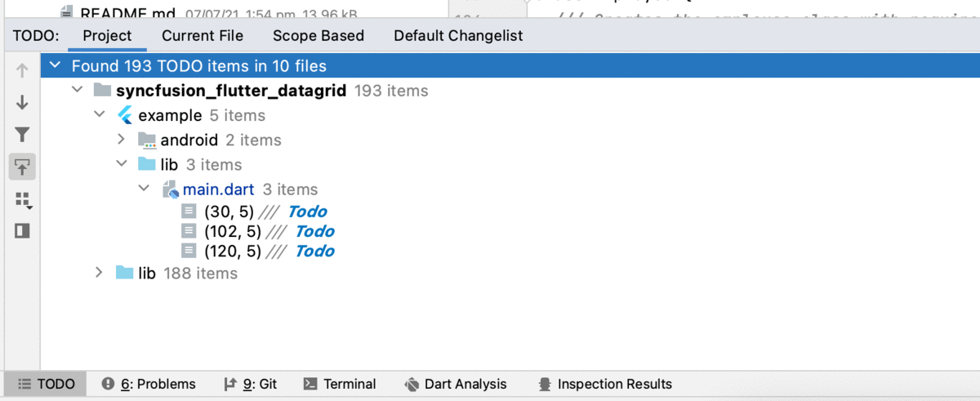
Task: Click the Flutter icon beside example
Action: coord(125,115)
